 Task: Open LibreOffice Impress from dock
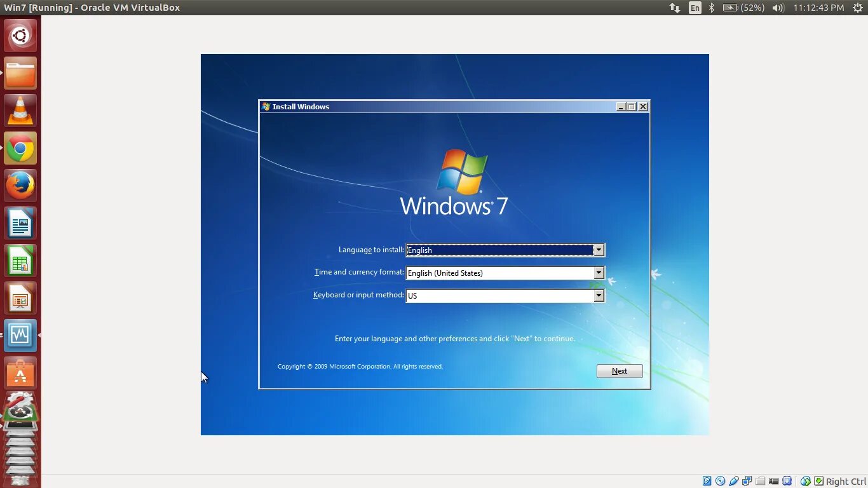(x=20, y=299)
